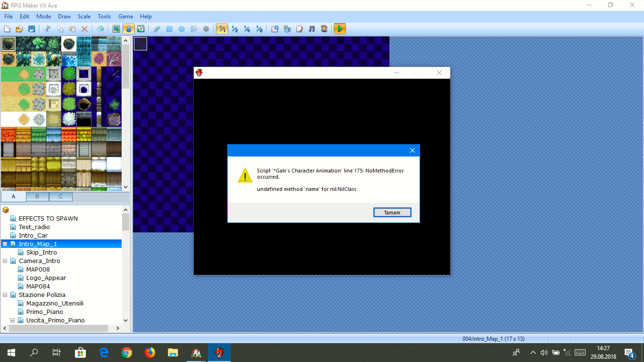
Task: Open the Script Editor icon
Action: [x=299, y=29]
